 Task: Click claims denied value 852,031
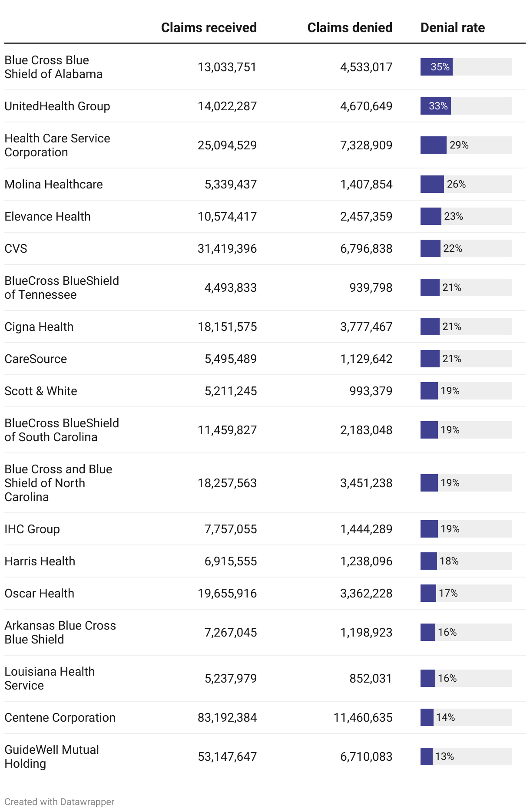pyautogui.click(x=371, y=678)
